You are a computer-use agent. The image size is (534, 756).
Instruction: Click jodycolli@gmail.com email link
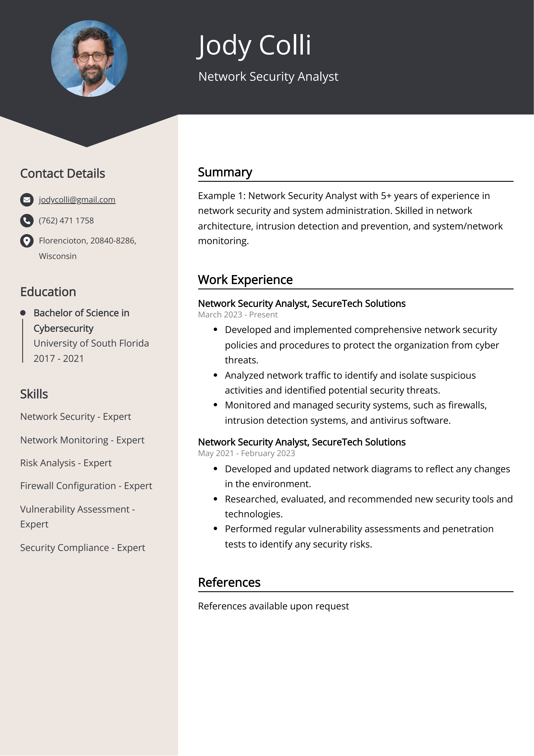click(77, 199)
